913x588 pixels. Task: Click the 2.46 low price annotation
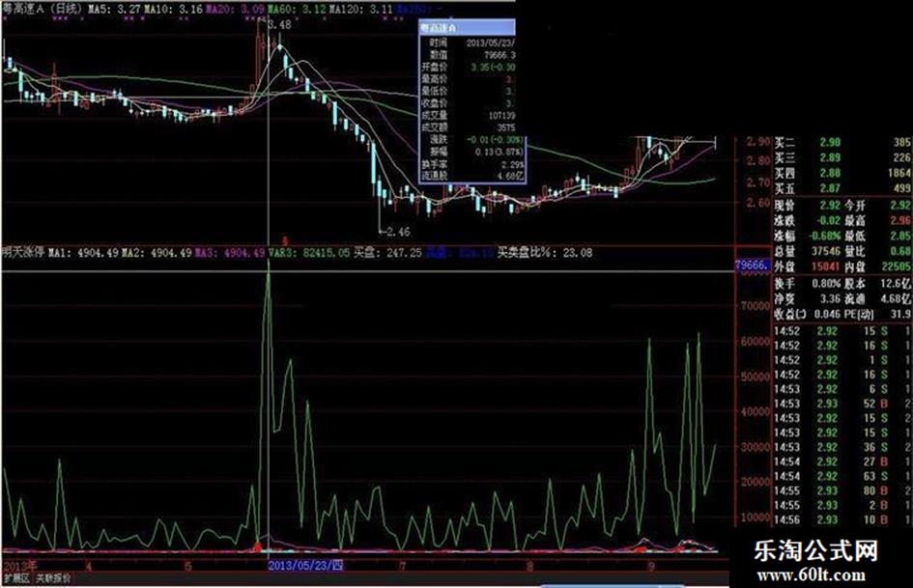click(x=398, y=232)
